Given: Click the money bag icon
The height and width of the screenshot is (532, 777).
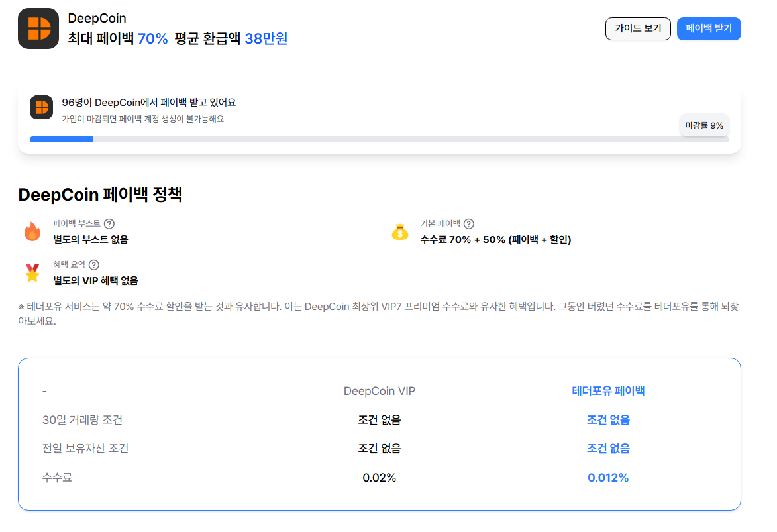Looking at the screenshot, I should tap(400, 231).
